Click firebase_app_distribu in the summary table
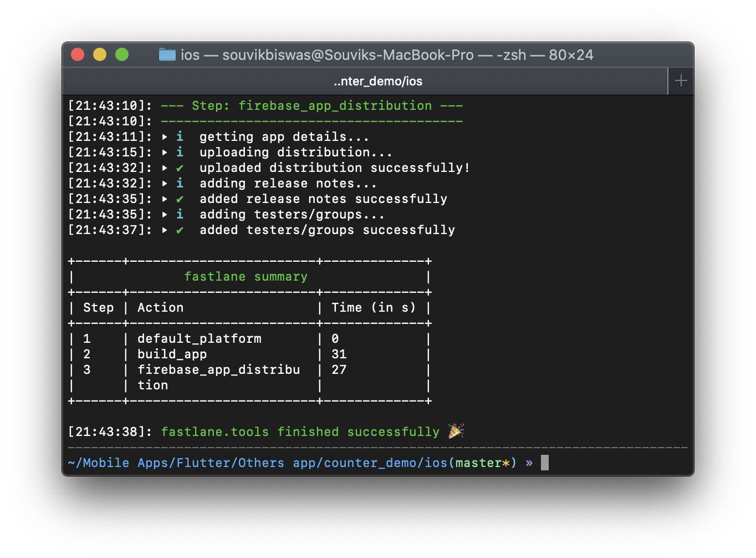This screenshot has height=558, width=756. coord(218,369)
